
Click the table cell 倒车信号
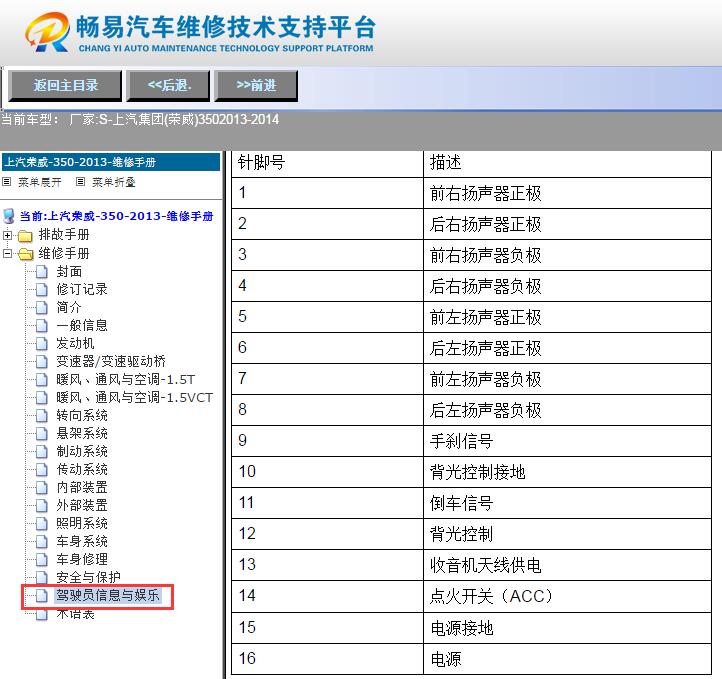click(567, 503)
